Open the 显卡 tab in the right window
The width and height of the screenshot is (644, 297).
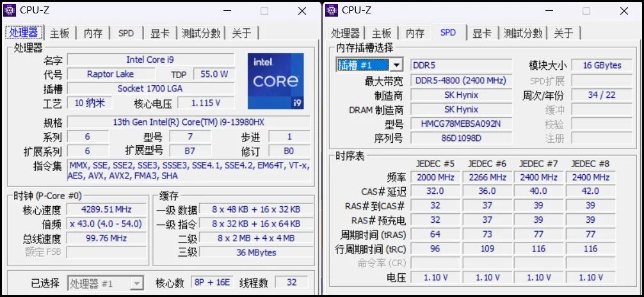(x=481, y=33)
